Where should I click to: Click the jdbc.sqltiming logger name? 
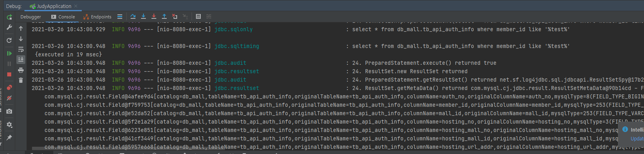[x=237, y=46]
